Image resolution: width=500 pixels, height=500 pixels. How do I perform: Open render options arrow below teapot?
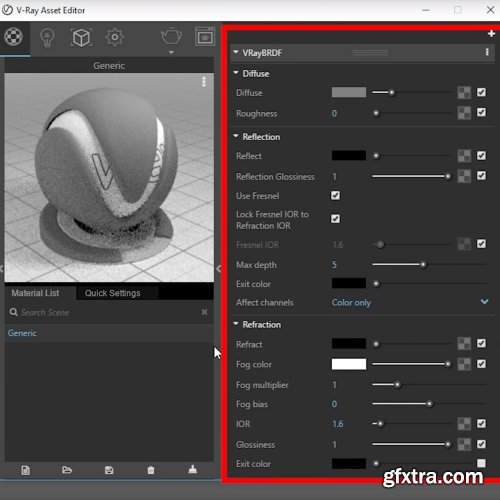pos(171,52)
